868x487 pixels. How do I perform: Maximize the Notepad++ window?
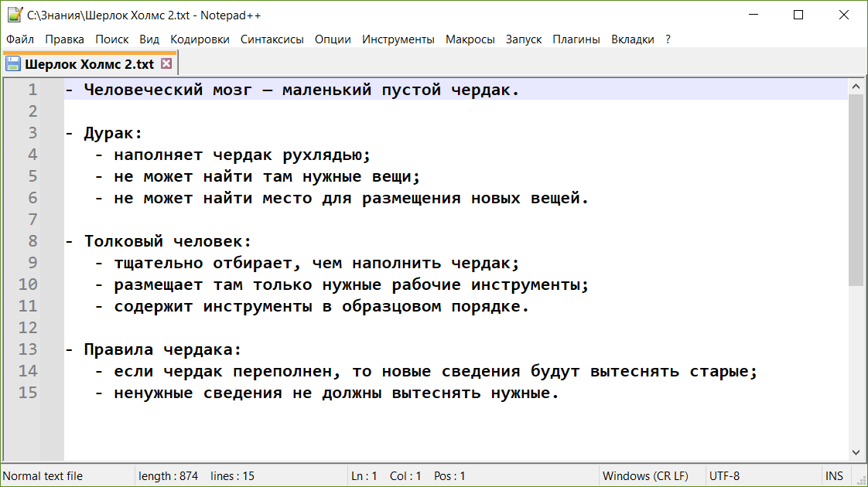[798, 15]
